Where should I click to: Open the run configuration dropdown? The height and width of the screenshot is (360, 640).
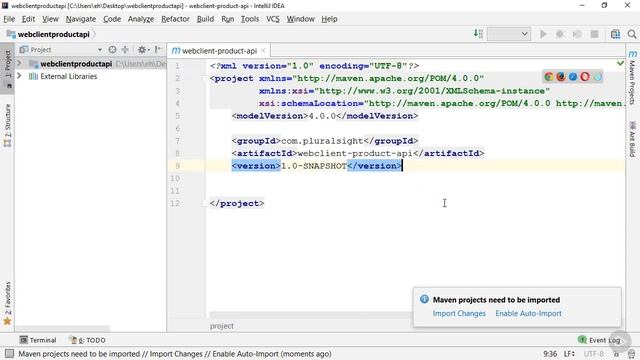tap(509, 34)
